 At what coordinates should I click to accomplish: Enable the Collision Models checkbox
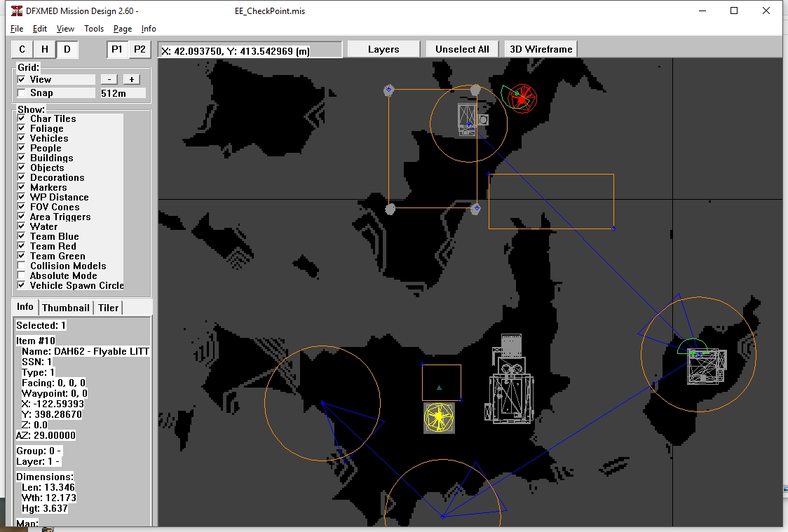pos(21,265)
